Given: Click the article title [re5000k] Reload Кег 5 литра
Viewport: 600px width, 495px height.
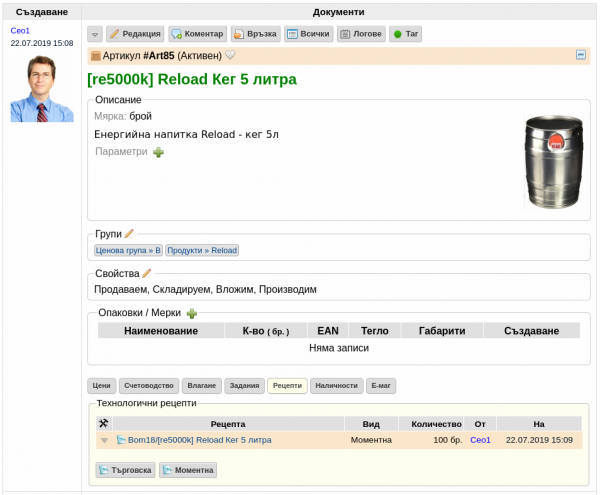Looking at the screenshot, I should pyautogui.click(x=192, y=79).
